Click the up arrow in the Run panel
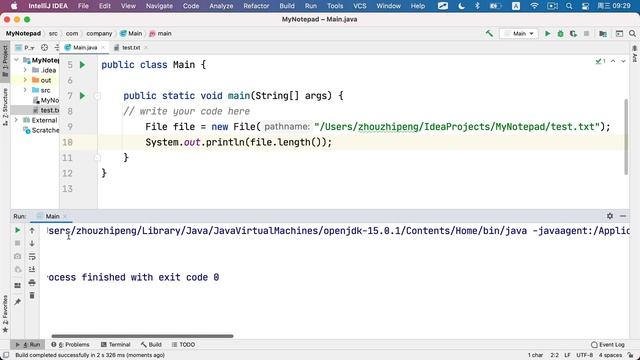The image size is (640, 360). pos(32,230)
